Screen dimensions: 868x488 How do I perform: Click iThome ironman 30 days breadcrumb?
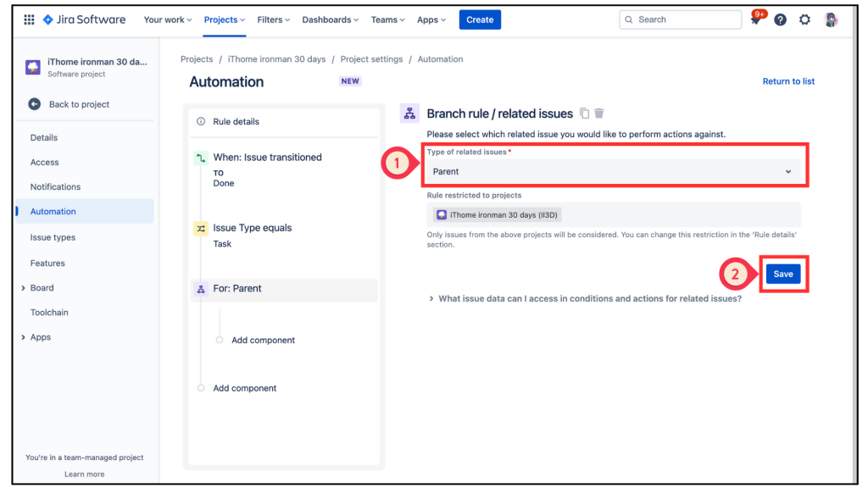(x=277, y=59)
